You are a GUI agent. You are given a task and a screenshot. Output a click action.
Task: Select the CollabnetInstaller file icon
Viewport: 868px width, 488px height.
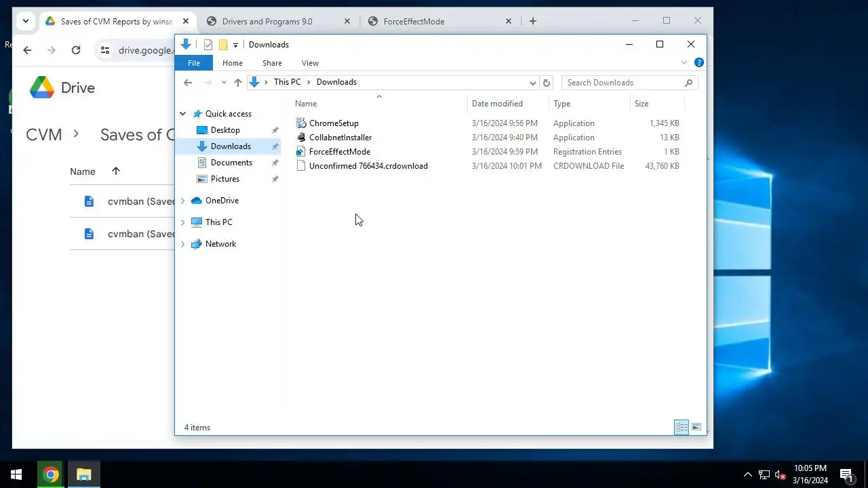click(301, 138)
